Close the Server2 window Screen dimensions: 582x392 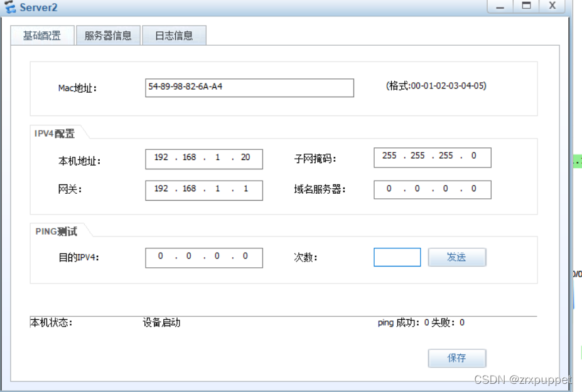[552, 6]
